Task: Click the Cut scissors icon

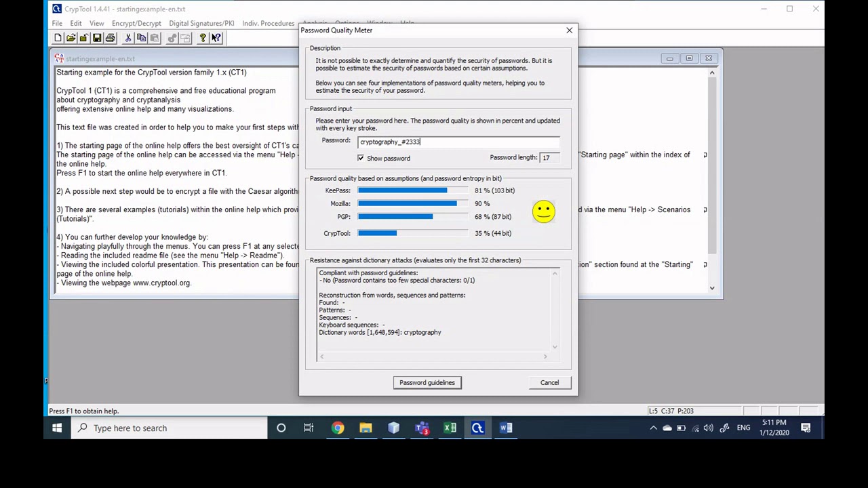Action: point(127,38)
